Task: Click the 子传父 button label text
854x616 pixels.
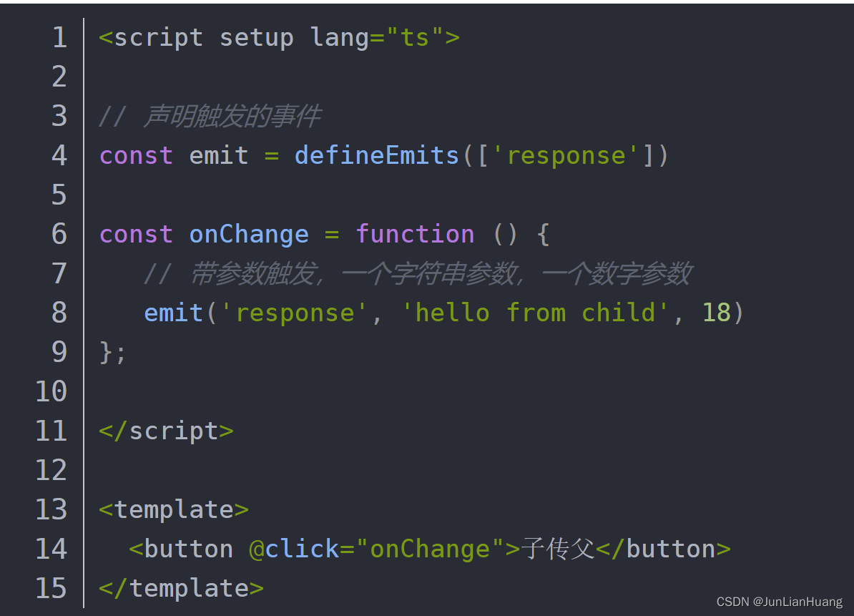Action: click(x=559, y=549)
